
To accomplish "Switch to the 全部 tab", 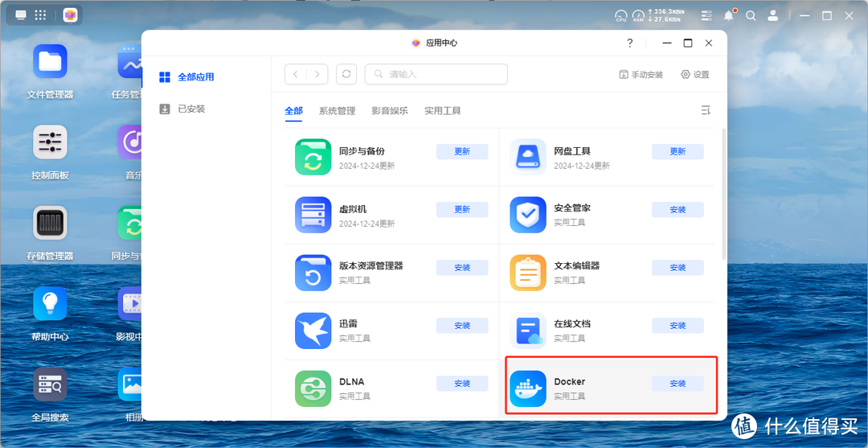I will 293,111.
